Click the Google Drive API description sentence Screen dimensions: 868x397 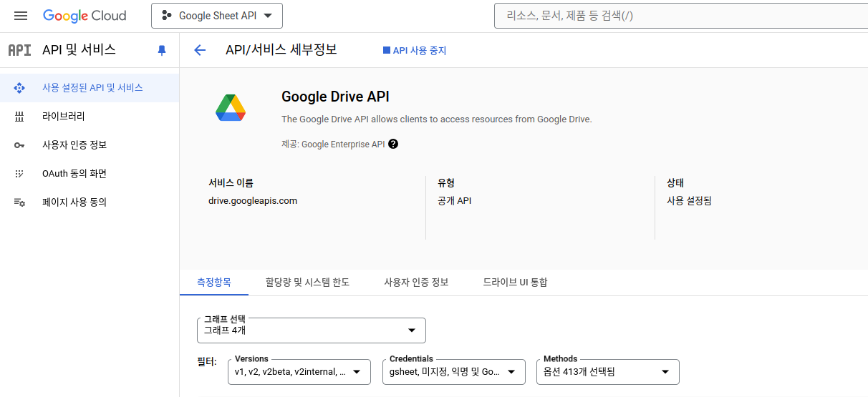pos(437,119)
